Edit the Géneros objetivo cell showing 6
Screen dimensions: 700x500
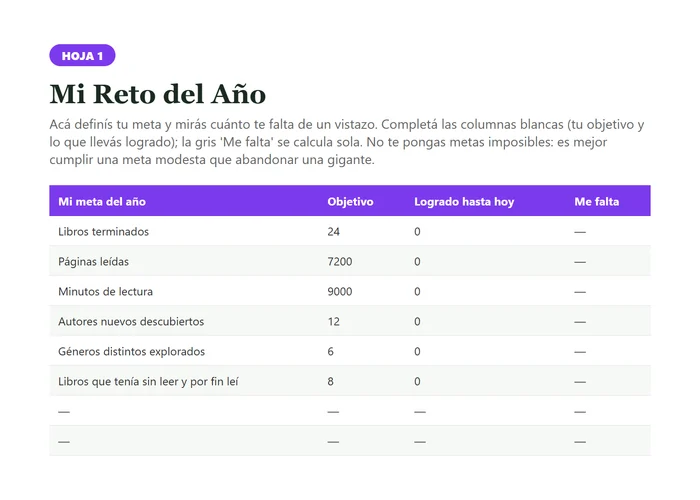pos(330,351)
